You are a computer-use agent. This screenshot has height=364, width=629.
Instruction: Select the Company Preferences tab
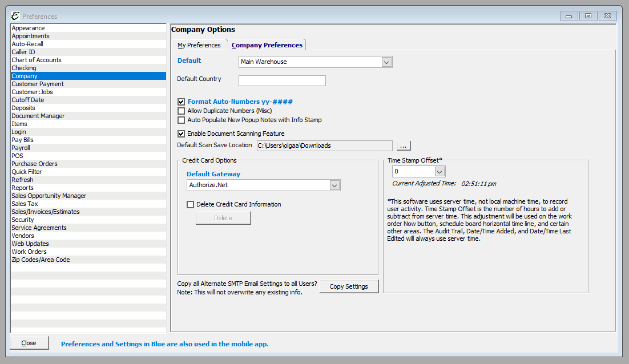[x=267, y=45]
